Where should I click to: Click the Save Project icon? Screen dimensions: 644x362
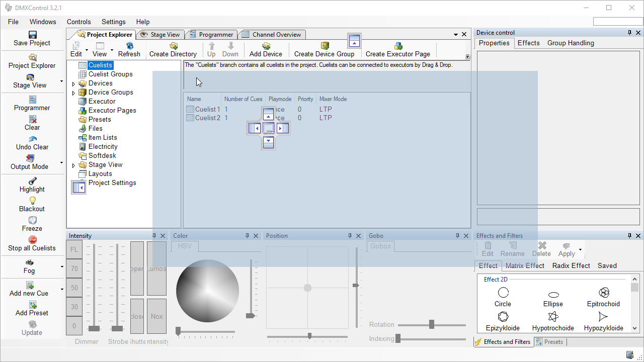pos(32,35)
